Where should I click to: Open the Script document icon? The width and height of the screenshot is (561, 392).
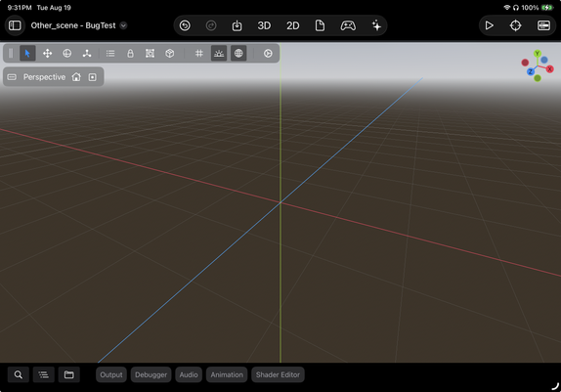(x=320, y=25)
